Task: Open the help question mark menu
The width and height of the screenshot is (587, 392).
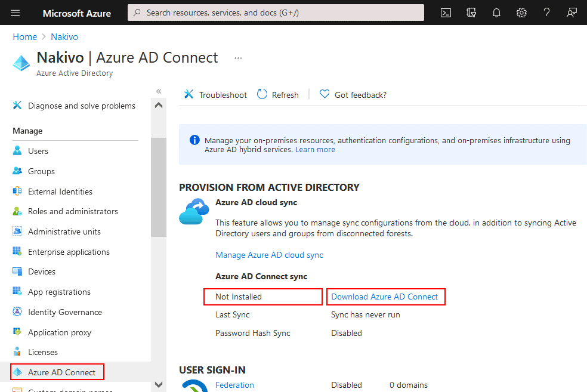Action: click(546, 13)
